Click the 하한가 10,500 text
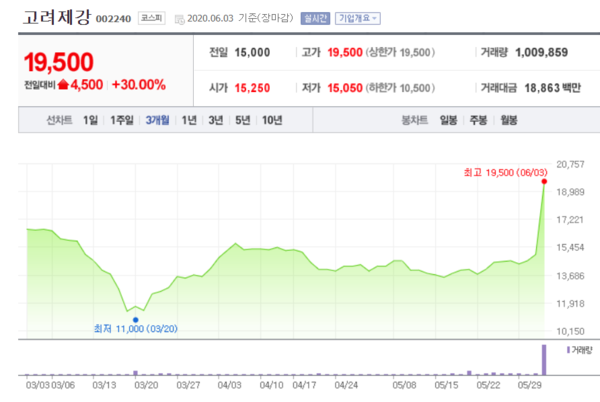This screenshot has width=600, height=402. click(x=400, y=88)
